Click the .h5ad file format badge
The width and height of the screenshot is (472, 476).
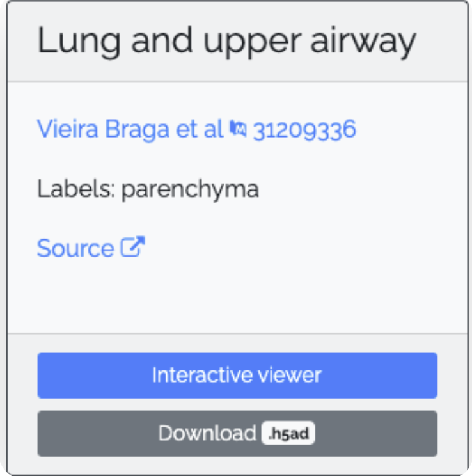click(288, 433)
